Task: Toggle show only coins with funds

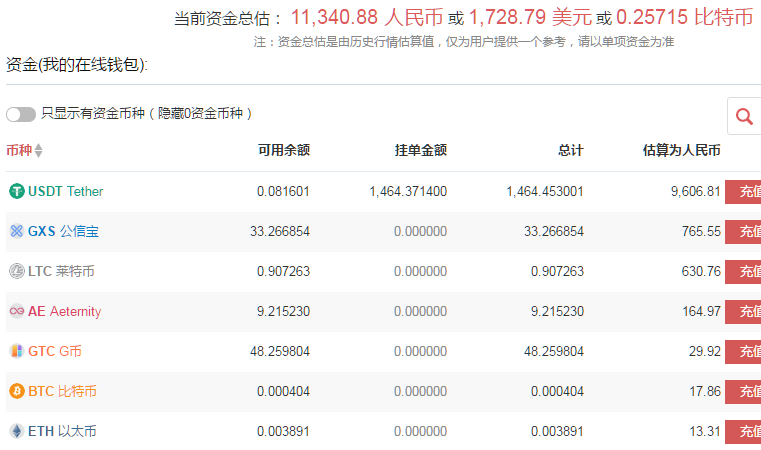Action: (x=21, y=114)
